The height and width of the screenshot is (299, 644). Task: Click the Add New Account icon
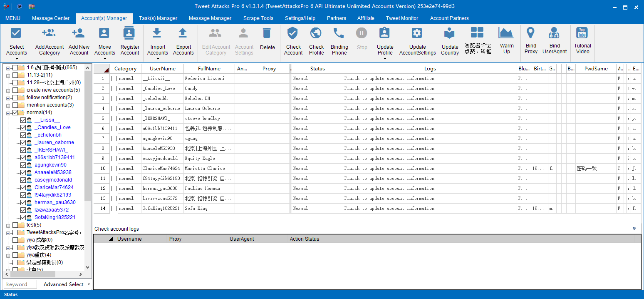pyautogui.click(x=79, y=33)
